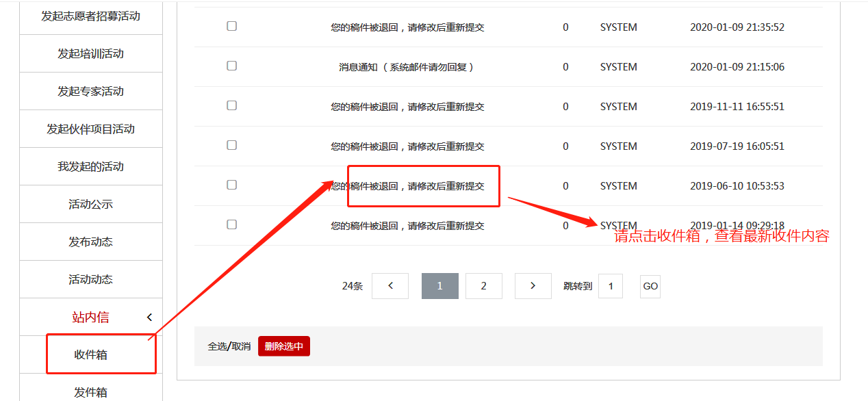Viewport: 868px width, 401px height.
Task: Collapse the 站内信 menu chevron
Action: click(x=150, y=317)
